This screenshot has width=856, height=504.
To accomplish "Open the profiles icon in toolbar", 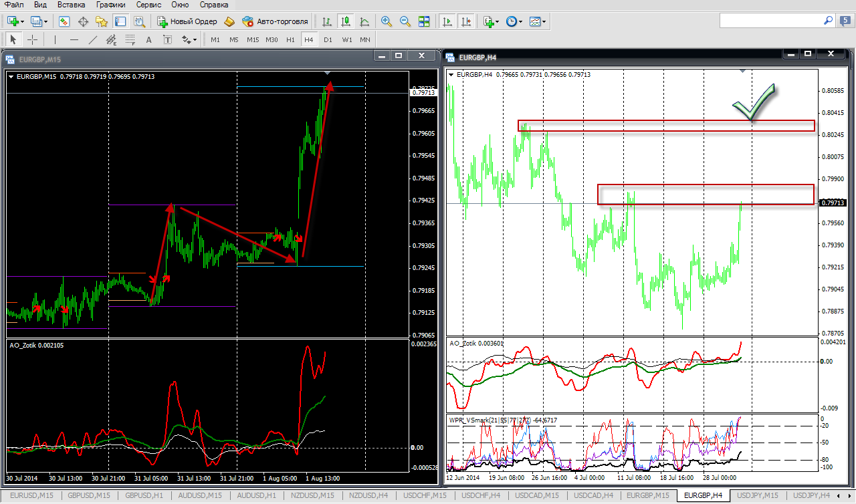I will click(x=36, y=21).
